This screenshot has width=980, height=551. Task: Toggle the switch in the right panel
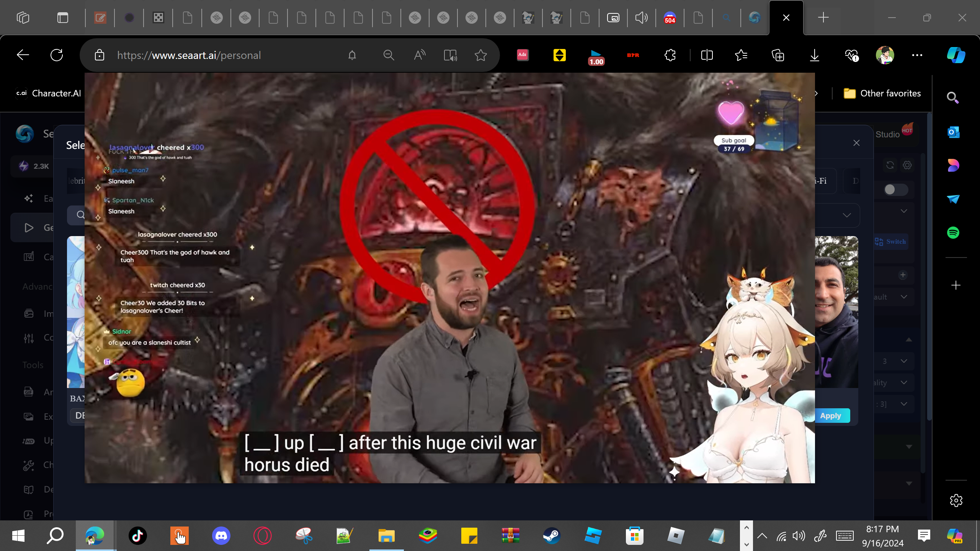coord(896,190)
